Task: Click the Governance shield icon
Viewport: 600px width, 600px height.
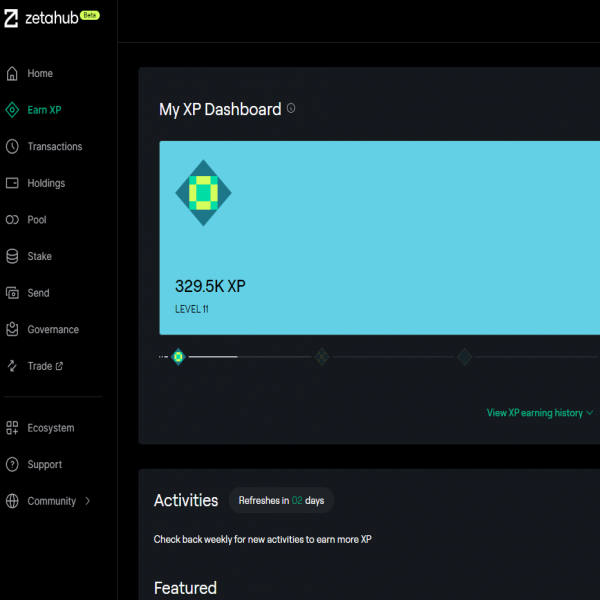Action: coord(12,329)
